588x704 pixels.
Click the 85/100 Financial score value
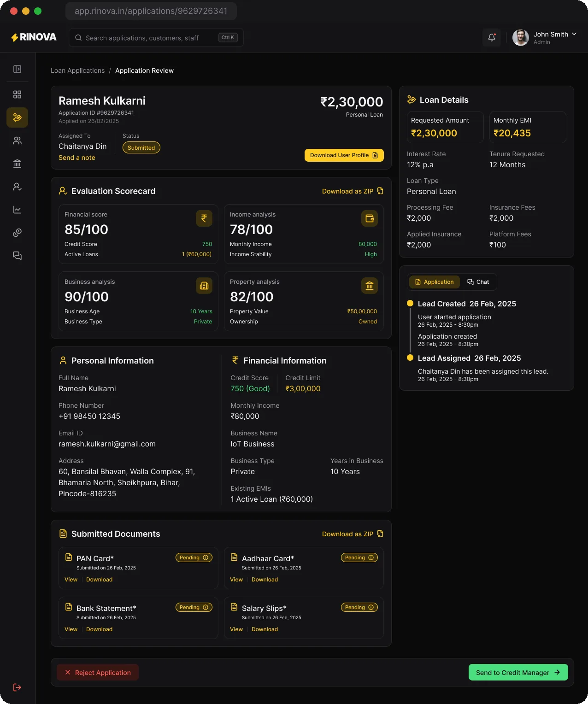(x=86, y=229)
